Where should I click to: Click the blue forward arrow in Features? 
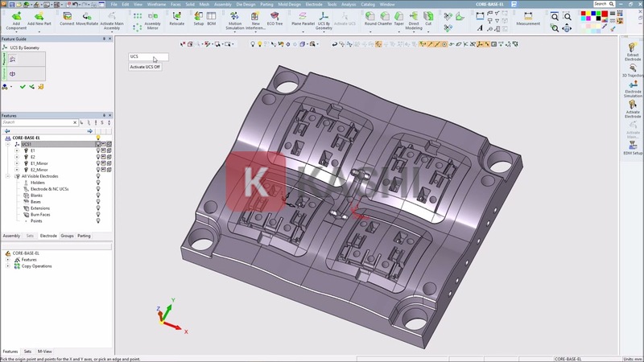pos(90,131)
